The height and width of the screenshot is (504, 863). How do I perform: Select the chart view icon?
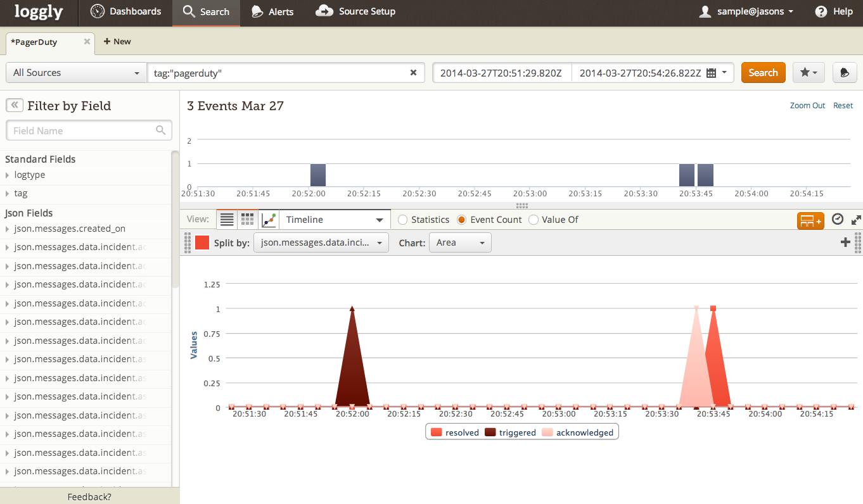click(269, 220)
